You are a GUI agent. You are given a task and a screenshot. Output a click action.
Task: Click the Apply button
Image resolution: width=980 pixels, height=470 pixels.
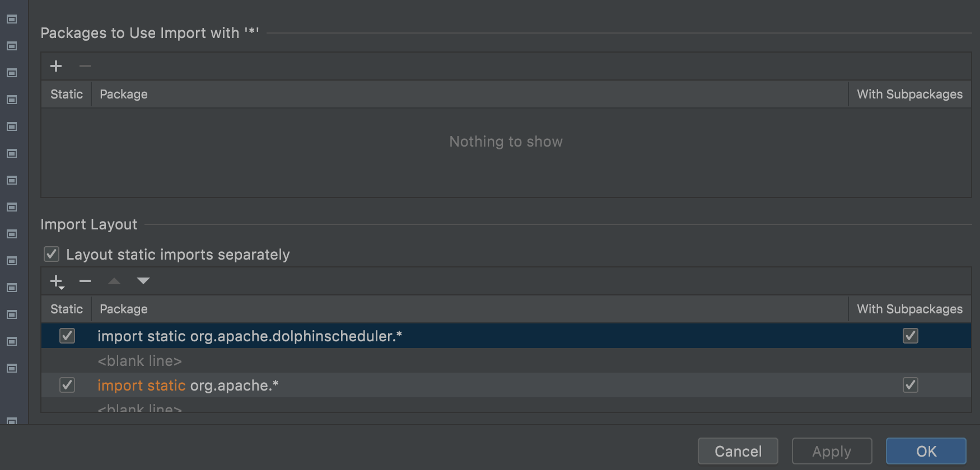click(x=832, y=451)
